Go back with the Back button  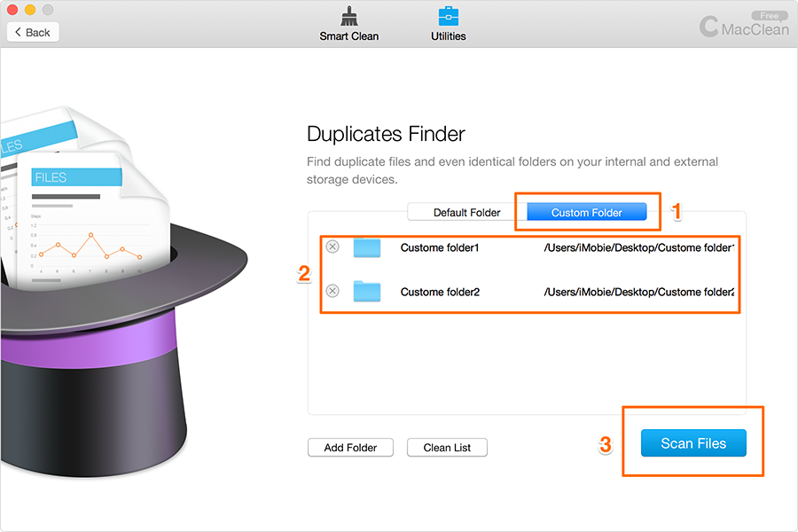pos(33,32)
